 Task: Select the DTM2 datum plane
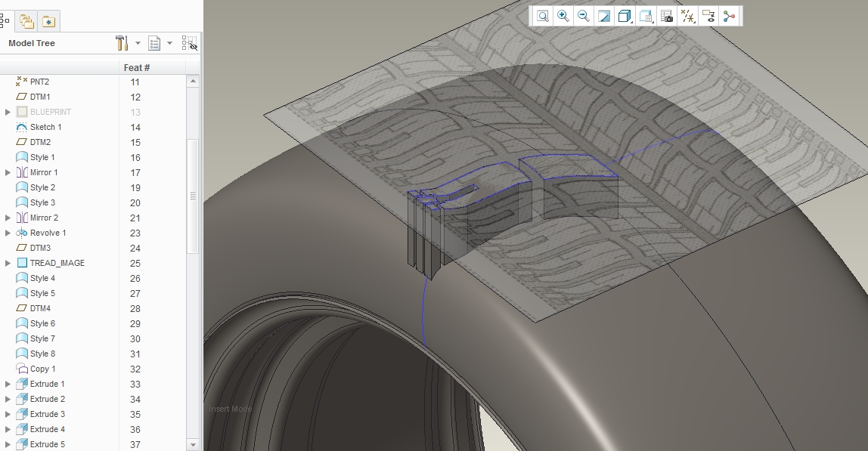40,142
